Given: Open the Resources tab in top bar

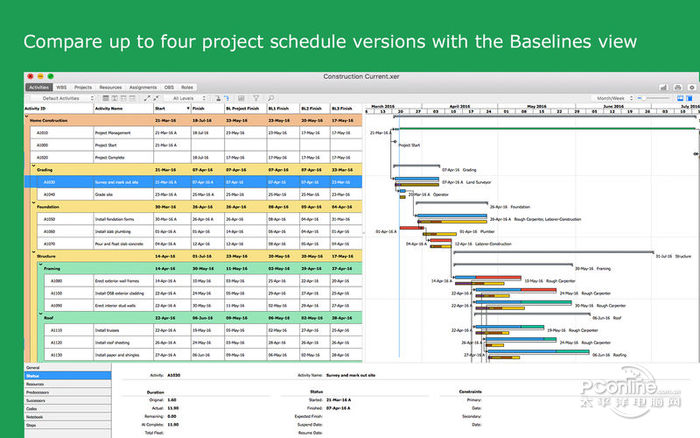Looking at the screenshot, I should point(110,87).
